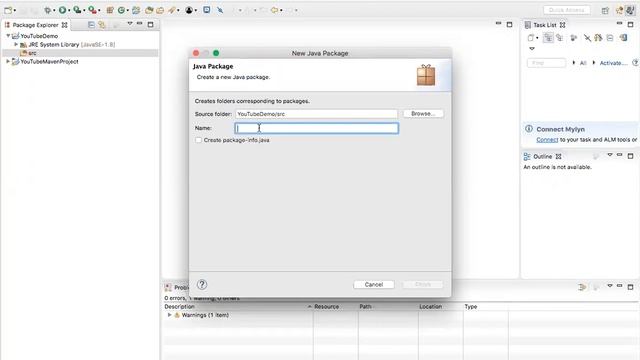Image resolution: width=640 pixels, height=360 pixels.
Task: Open the New wizard dropdown arrow
Action: point(15,10)
